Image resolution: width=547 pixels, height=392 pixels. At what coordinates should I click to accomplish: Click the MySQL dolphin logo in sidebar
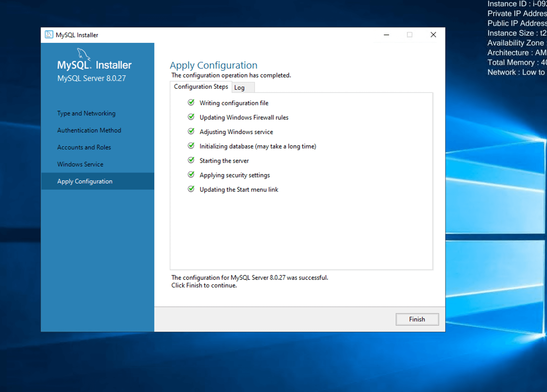pyautogui.click(x=83, y=54)
